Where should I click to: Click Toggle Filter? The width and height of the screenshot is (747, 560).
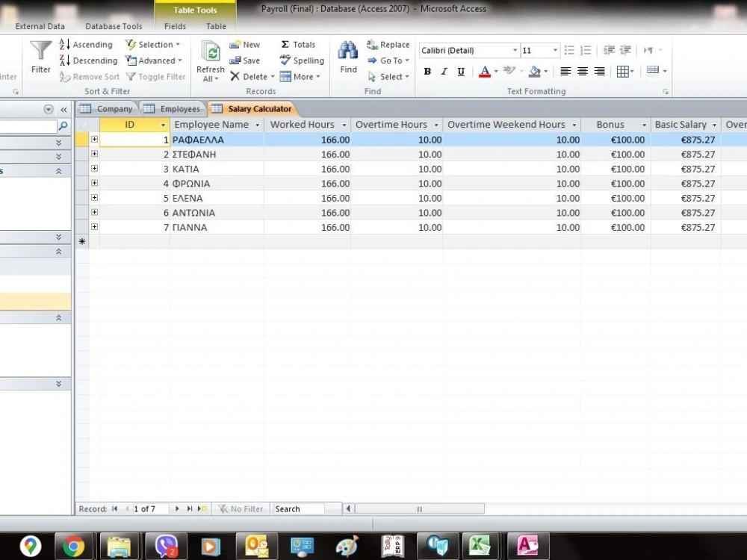click(x=156, y=77)
